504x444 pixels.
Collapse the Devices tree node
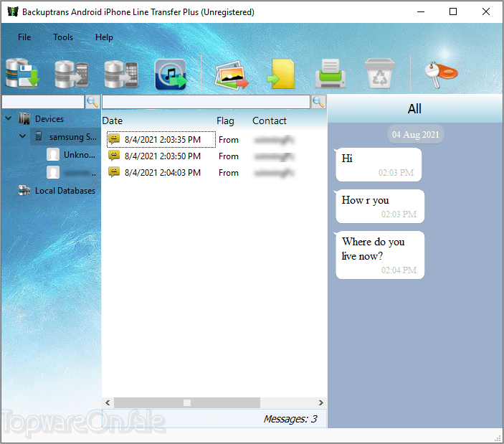(x=9, y=118)
